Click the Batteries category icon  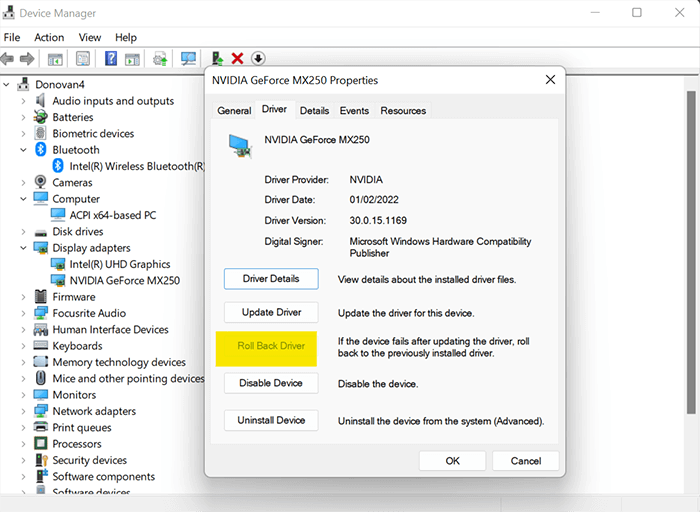coord(41,117)
